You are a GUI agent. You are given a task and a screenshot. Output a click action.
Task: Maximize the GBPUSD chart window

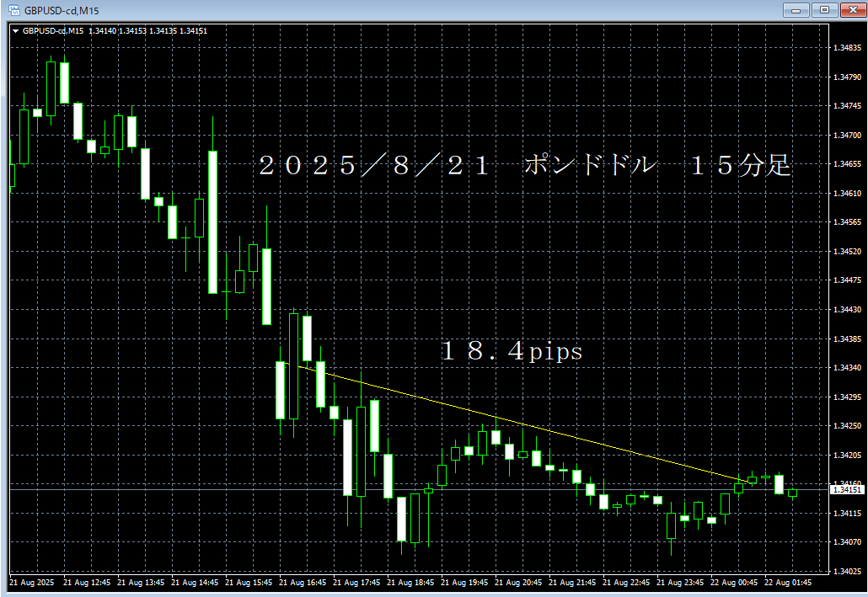pyautogui.click(x=824, y=10)
